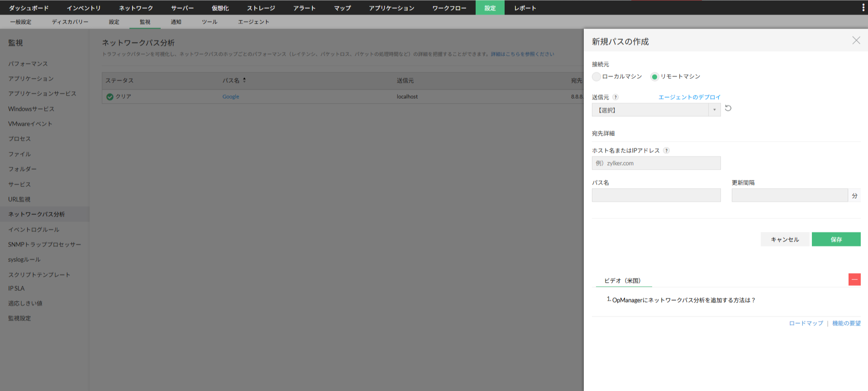The height and width of the screenshot is (391, 868).
Task: Open アプリケーション in the top menu
Action: [391, 8]
